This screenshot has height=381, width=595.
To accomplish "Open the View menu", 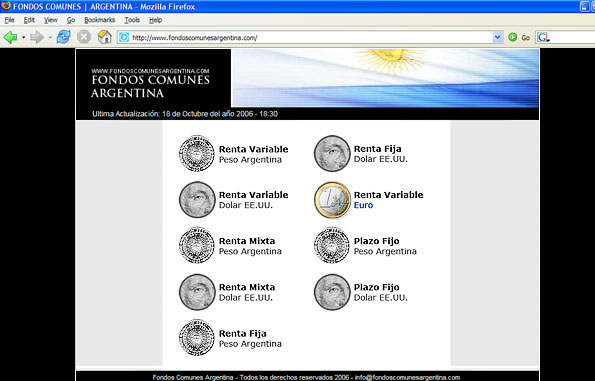I will pos(50,20).
